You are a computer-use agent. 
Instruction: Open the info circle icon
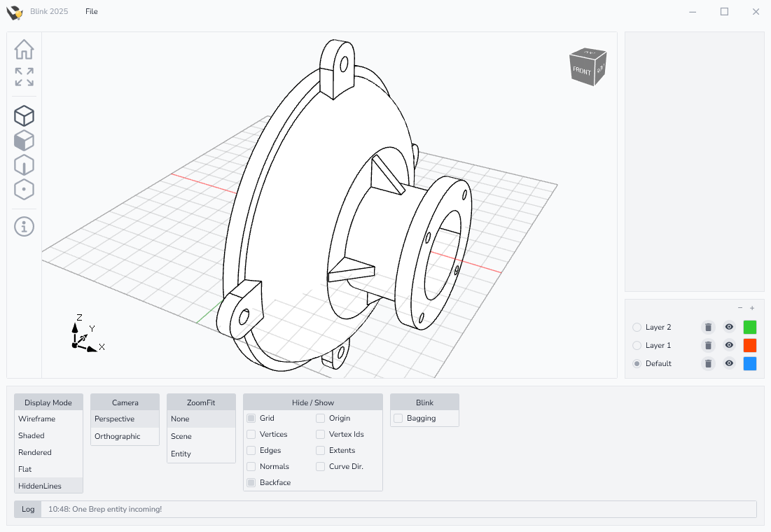24,227
